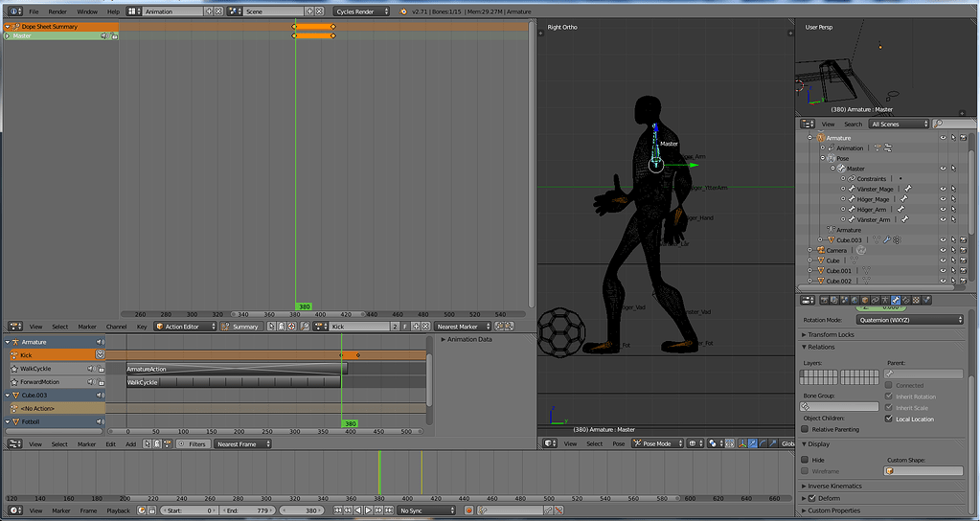Click the Summary toggle button

pos(240,327)
